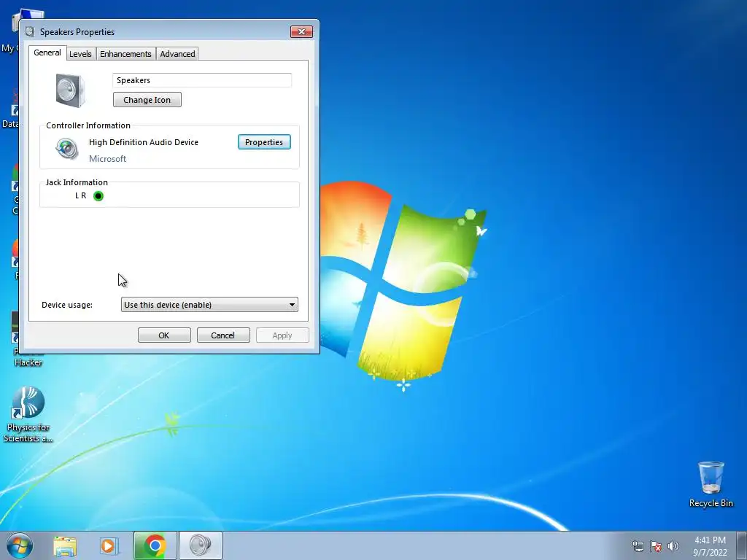Select the Recycle Bin desktop icon
The image size is (747, 560).
click(x=711, y=484)
